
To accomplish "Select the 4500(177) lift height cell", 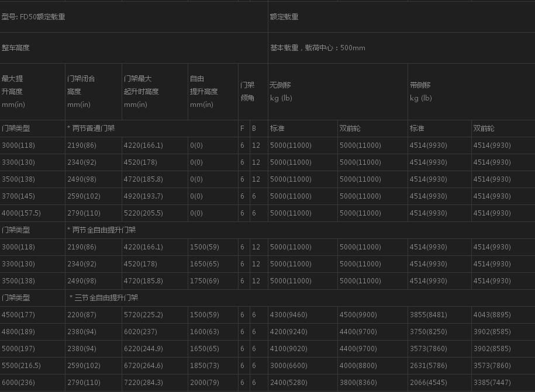I will click(x=19, y=315).
